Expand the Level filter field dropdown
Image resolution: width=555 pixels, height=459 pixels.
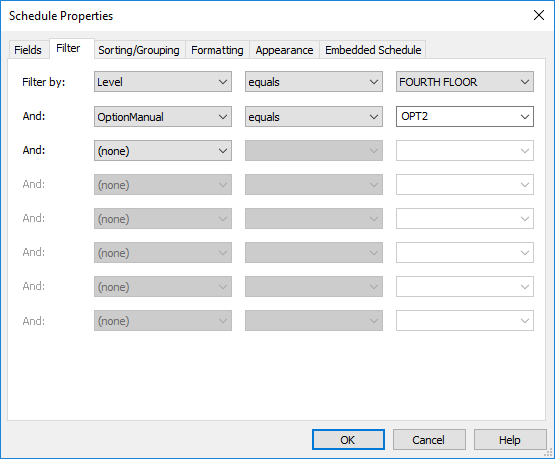point(163,82)
